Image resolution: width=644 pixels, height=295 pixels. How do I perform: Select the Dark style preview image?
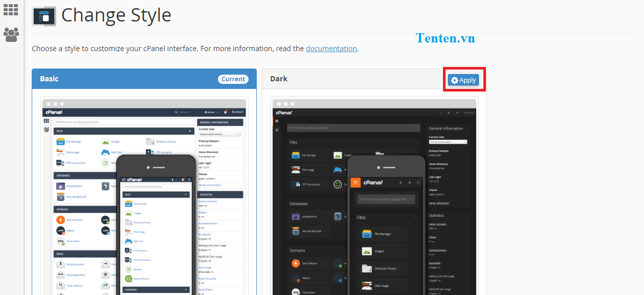[375, 196]
